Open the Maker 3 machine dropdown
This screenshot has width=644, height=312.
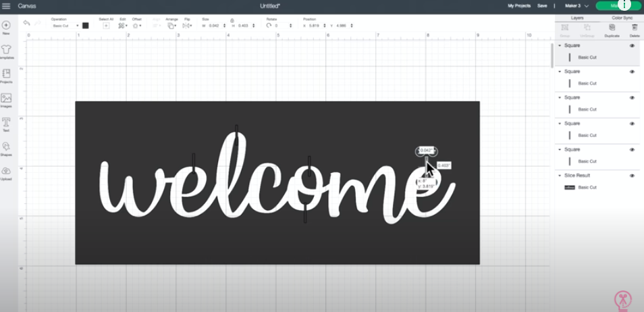pos(576,6)
